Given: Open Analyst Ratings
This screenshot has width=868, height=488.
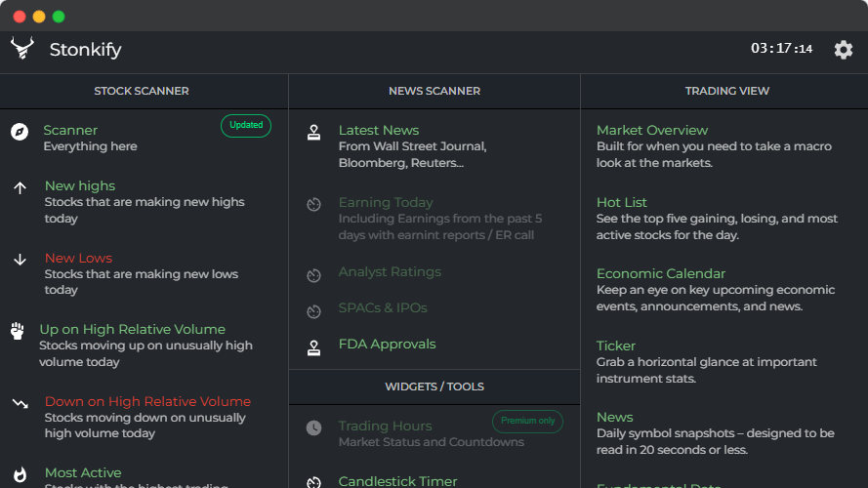Looking at the screenshot, I should pos(390,271).
